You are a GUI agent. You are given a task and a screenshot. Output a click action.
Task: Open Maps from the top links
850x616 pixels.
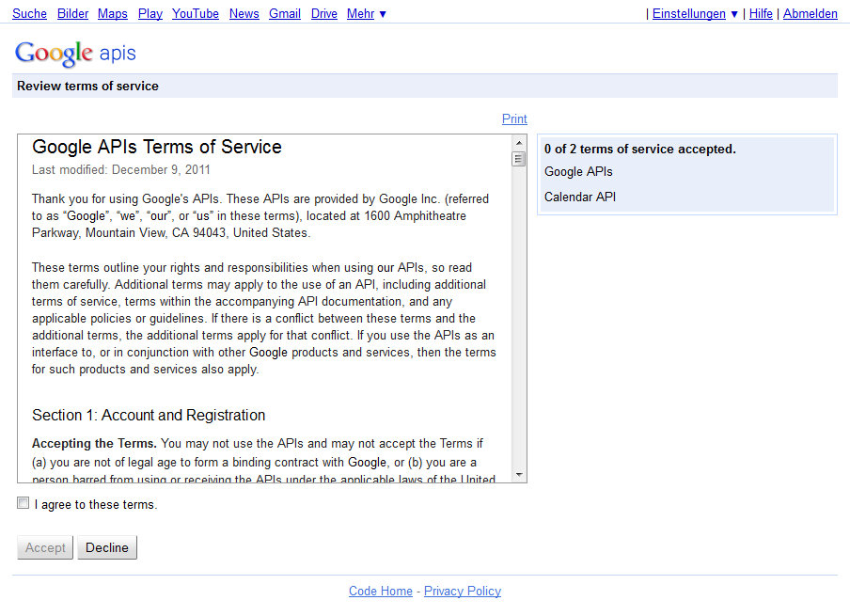point(112,13)
